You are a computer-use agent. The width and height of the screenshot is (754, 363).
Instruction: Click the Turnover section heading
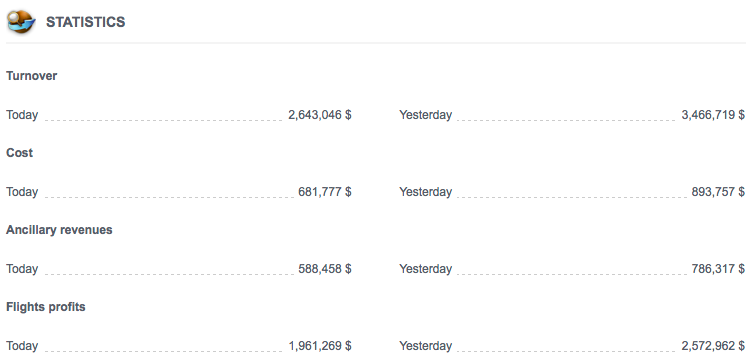32,76
